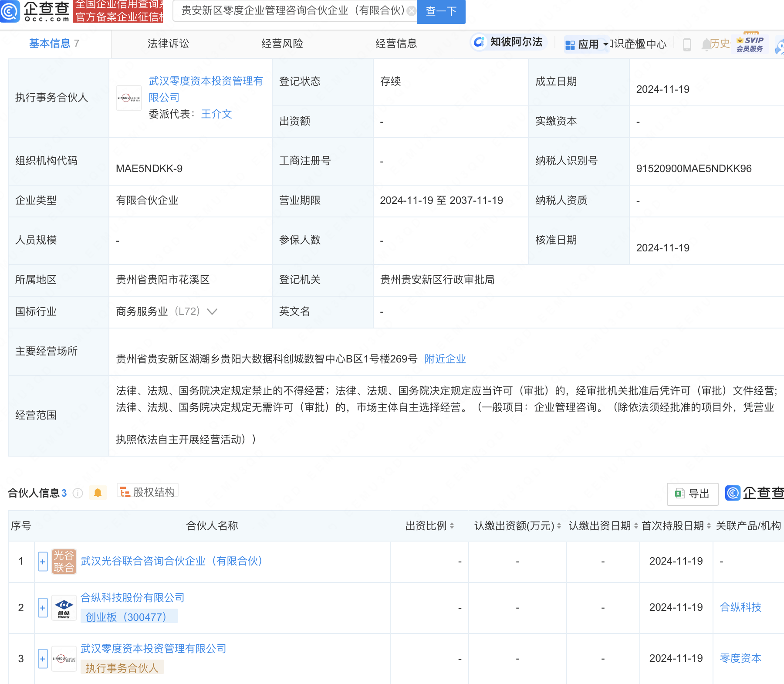Click the 查一下 search button

click(441, 11)
